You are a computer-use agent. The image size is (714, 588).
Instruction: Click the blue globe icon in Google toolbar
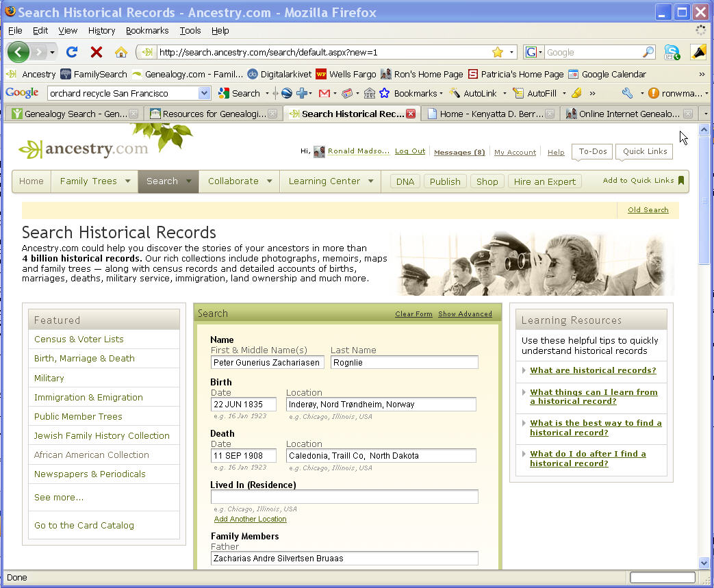point(286,93)
